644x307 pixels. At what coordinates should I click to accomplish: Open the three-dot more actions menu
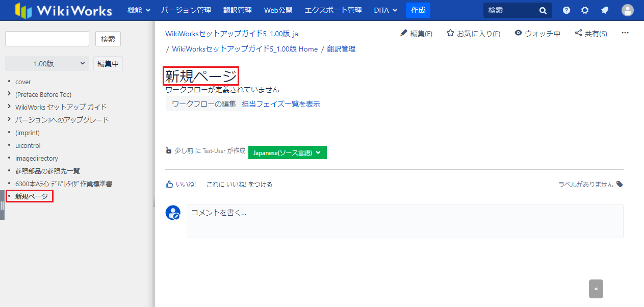625,33
